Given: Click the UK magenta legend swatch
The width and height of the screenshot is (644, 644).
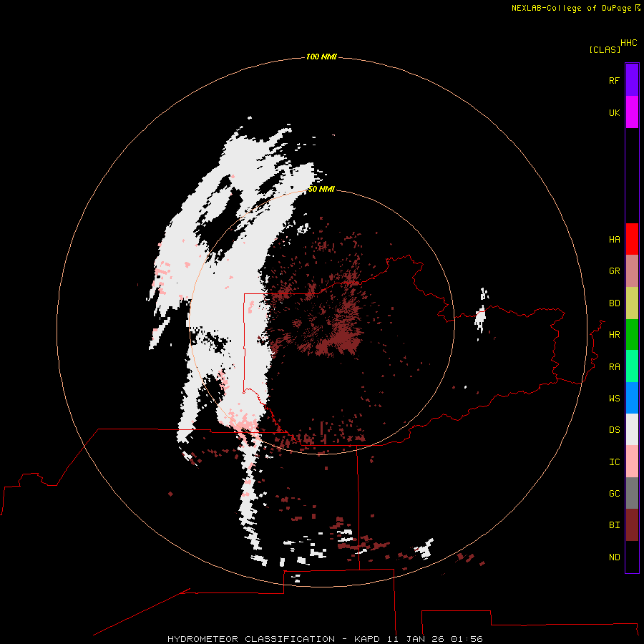Looking at the screenshot, I should click(632, 112).
